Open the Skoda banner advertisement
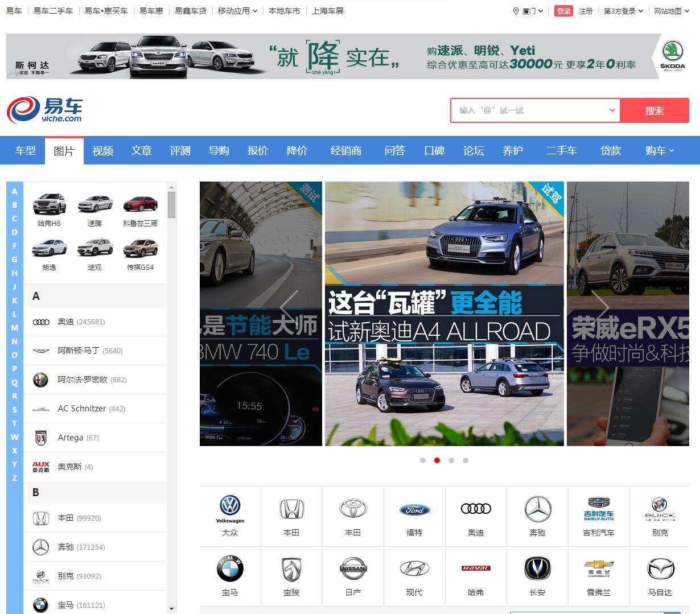 (348, 56)
